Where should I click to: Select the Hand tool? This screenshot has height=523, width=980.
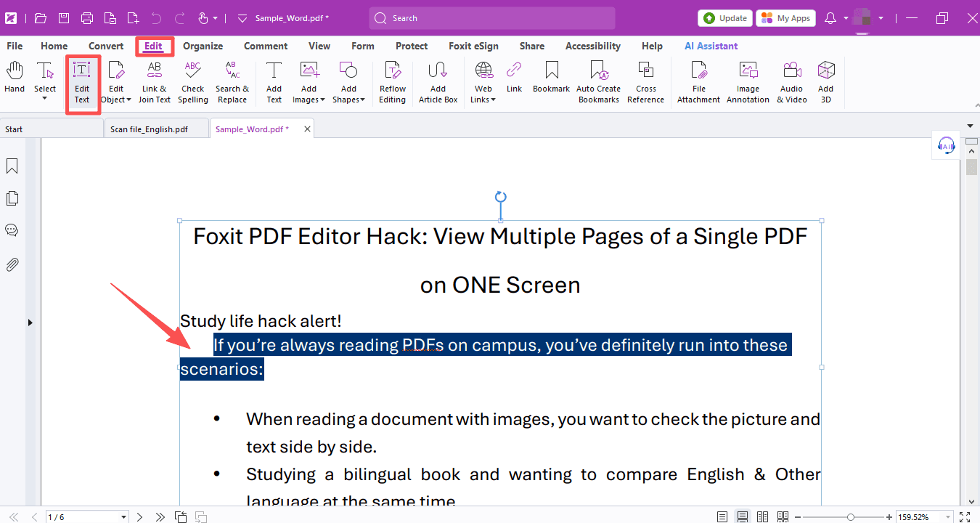point(15,78)
